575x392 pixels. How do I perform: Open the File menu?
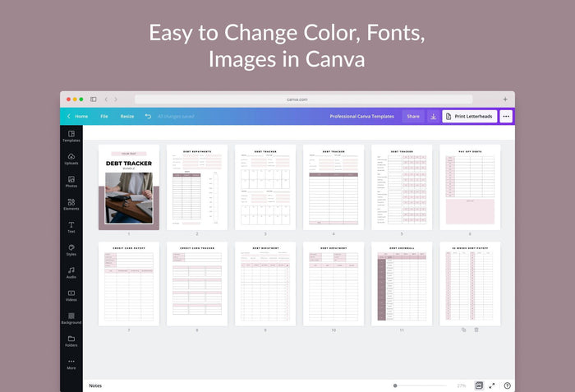click(x=104, y=117)
